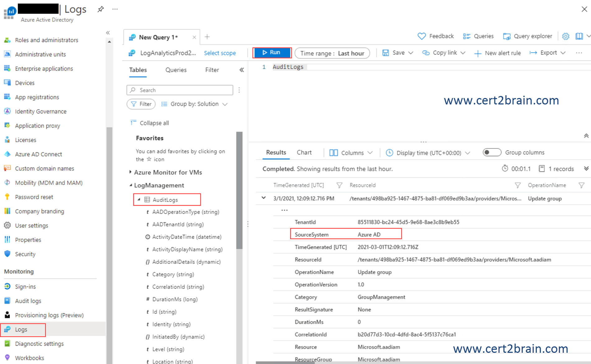Open Enterprise applications
The width and height of the screenshot is (591, 364).
[x=44, y=68]
